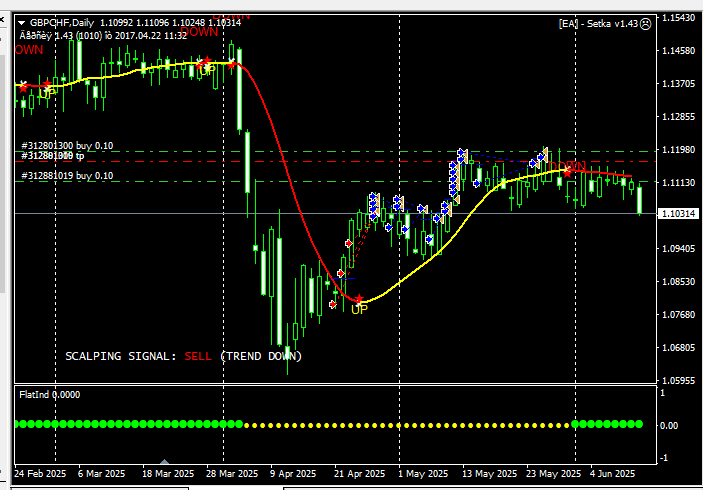Screen dimensions: 703x490
Task: Select the GBPCHF,Daily chart title
Action: pos(62,23)
